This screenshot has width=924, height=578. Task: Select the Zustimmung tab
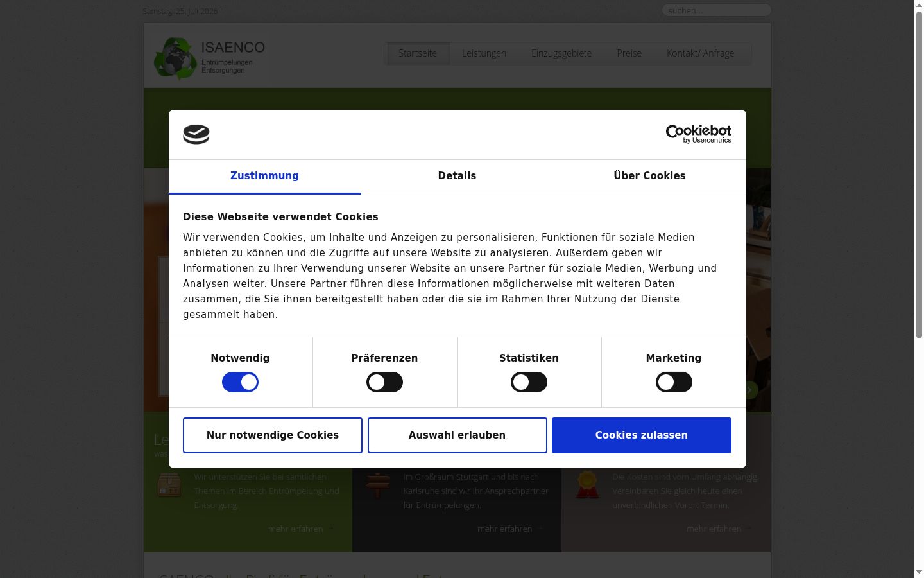tap(264, 177)
